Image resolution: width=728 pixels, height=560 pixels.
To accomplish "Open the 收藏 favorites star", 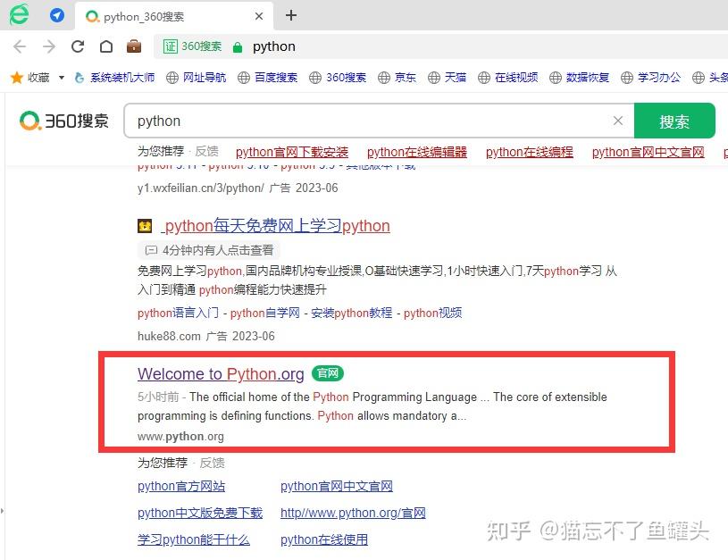I will click(x=17, y=77).
